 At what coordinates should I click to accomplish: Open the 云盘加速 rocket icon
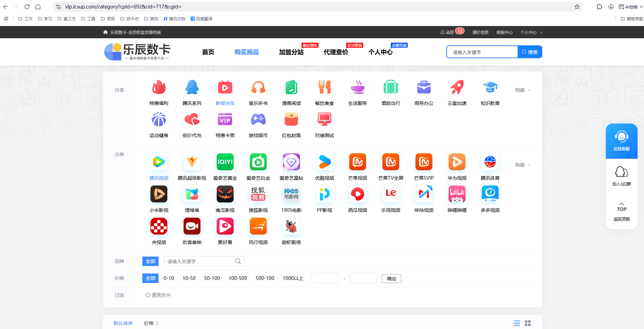(457, 87)
